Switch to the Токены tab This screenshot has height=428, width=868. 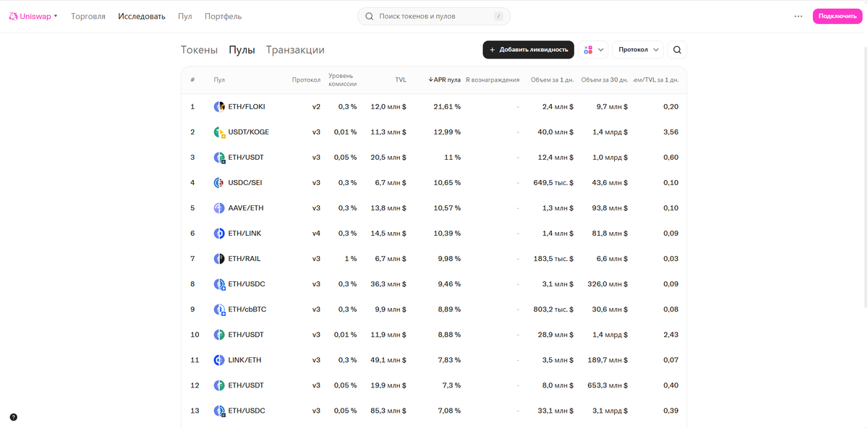pos(199,50)
